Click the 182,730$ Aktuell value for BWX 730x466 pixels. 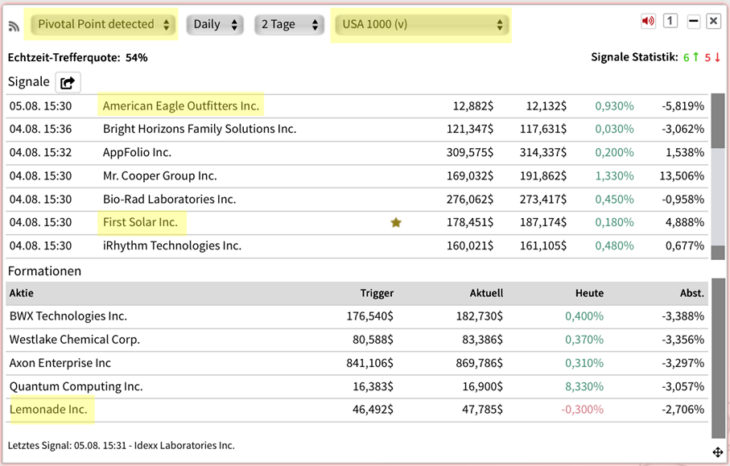pos(480,317)
